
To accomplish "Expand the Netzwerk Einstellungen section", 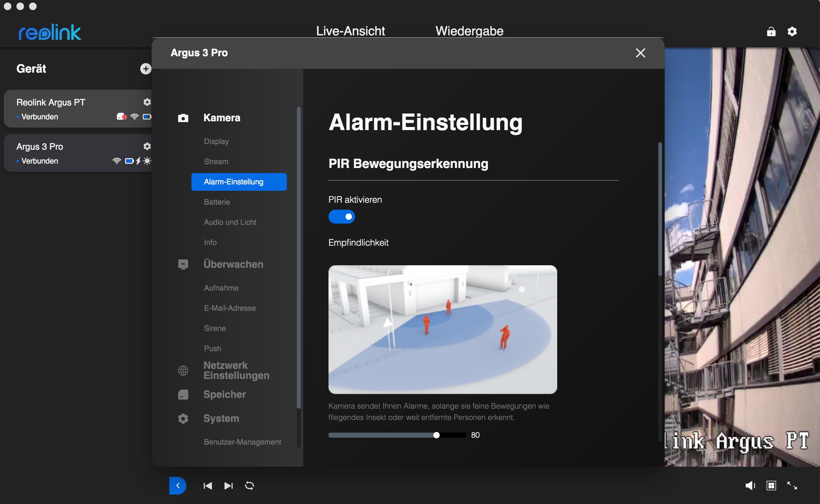I will point(236,370).
